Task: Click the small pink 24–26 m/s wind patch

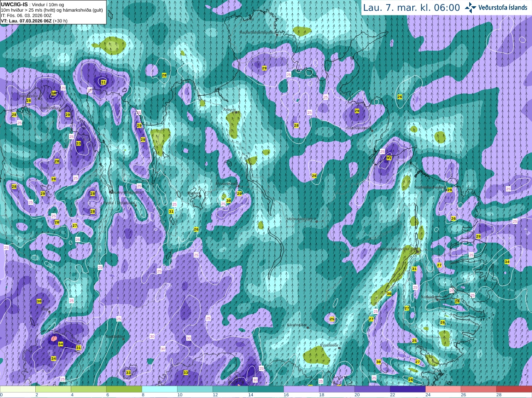Action: (x=53, y=339)
